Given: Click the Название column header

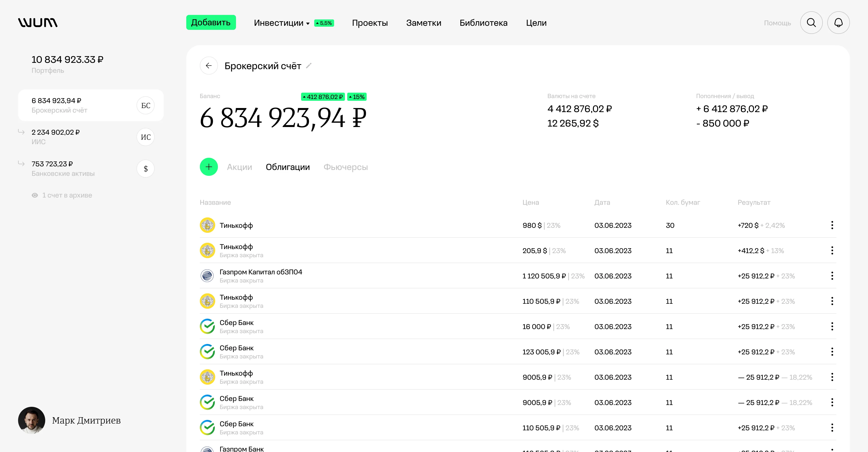Looking at the screenshot, I should pyautogui.click(x=215, y=202).
